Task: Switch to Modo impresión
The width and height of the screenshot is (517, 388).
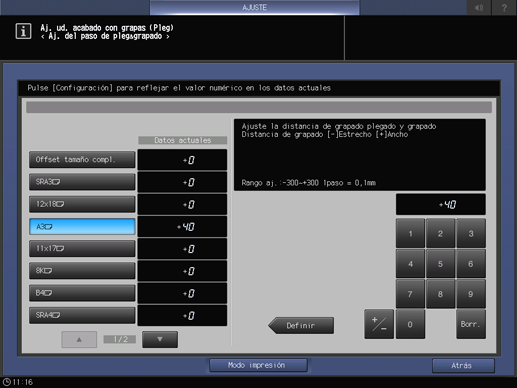Action: (x=258, y=365)
